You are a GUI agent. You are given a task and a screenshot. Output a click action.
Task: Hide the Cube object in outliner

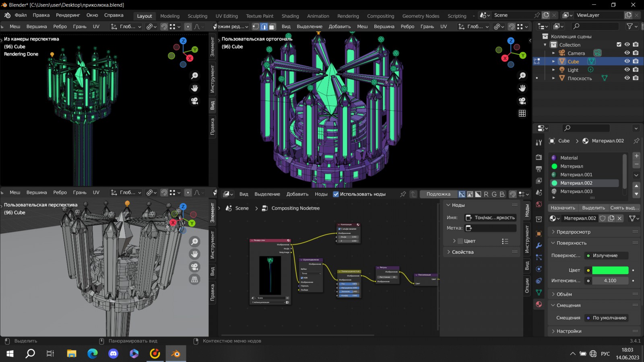[627, 62]
